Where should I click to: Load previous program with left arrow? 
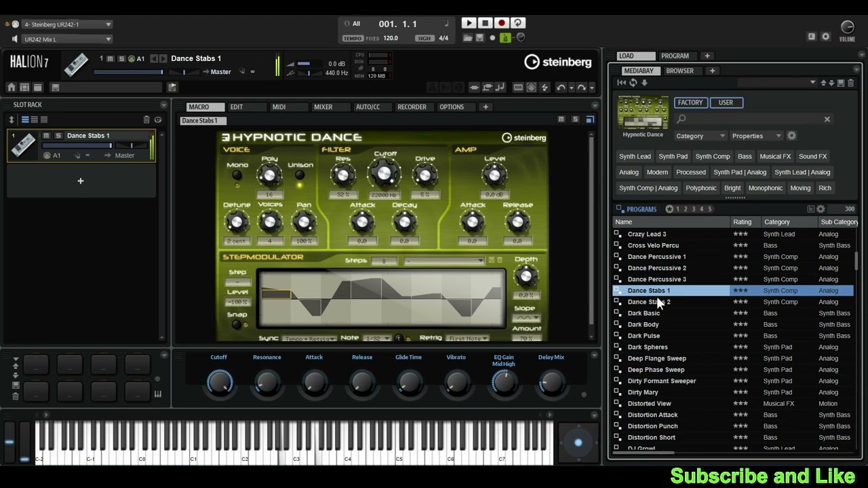click(154, 58)
